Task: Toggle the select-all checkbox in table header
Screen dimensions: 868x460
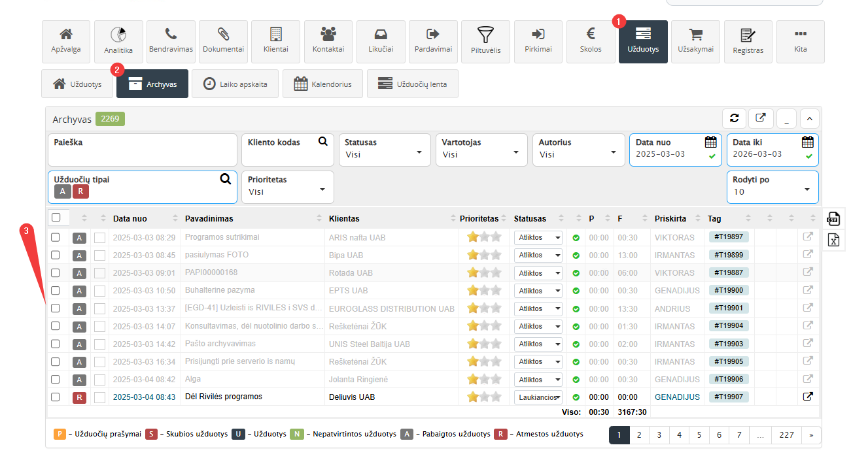Action: point(56,218)
